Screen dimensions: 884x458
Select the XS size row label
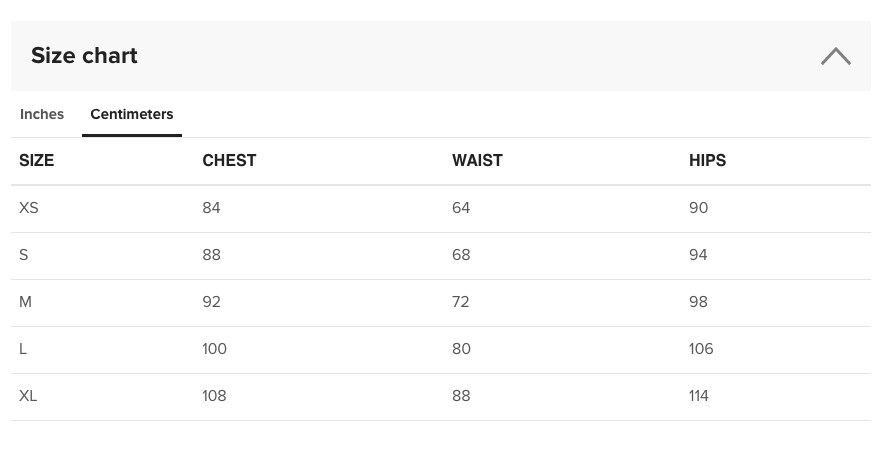click(x=29, y=208)
